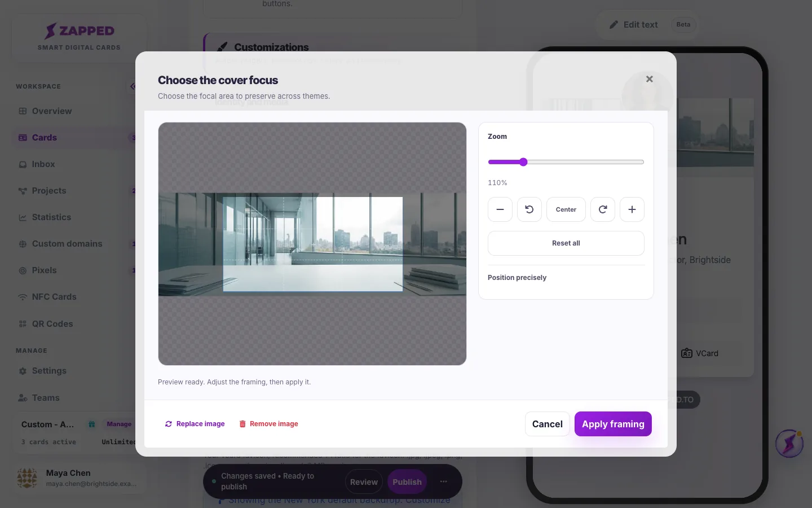
Task: Click Edit text button
Action: 634,25
